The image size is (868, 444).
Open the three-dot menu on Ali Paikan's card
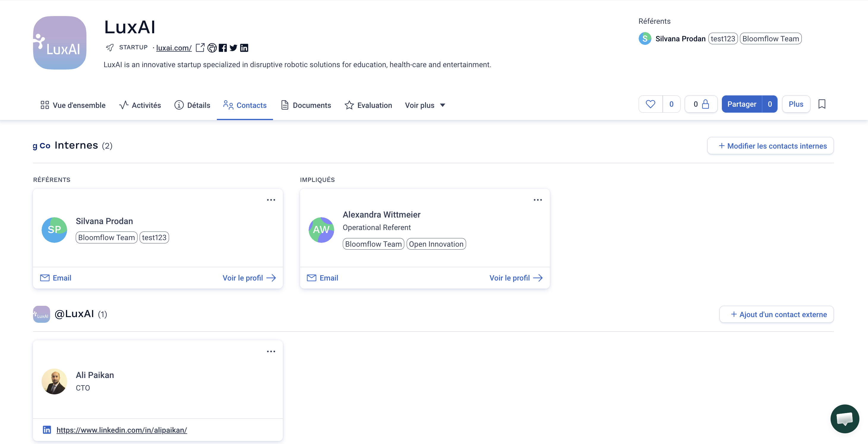[271, 351]
